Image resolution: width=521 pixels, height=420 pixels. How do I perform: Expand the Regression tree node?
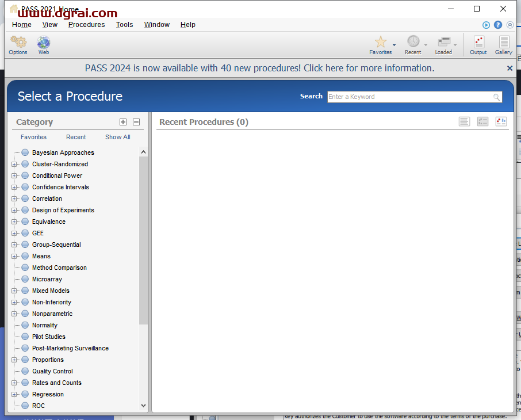click(x=14, y=394)
